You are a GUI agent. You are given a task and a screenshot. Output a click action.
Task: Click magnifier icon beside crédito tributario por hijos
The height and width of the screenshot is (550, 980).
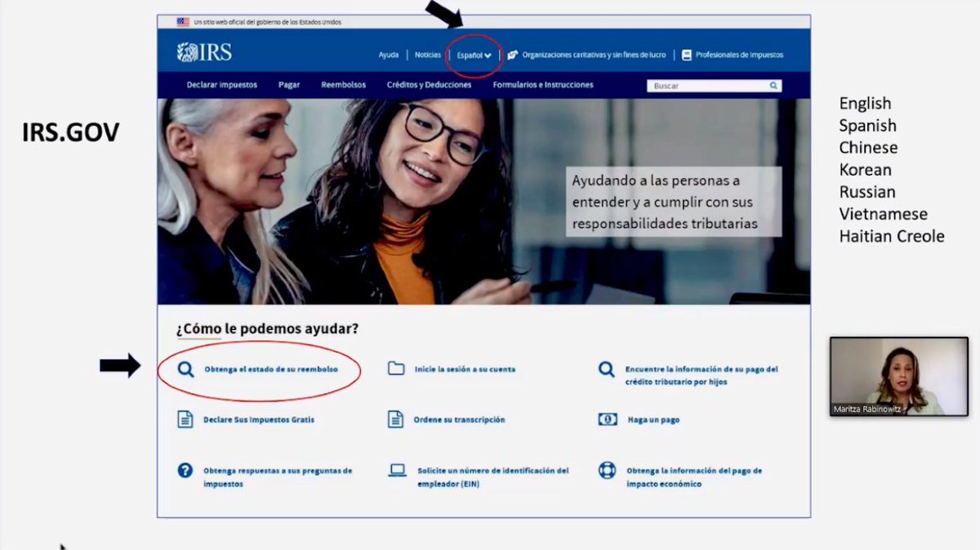(x=607, y=369)
